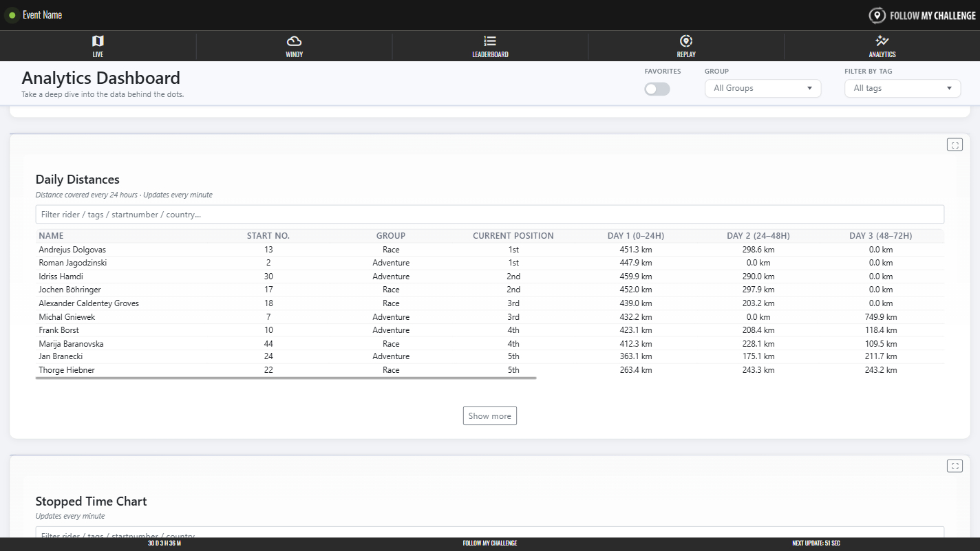Open the Live map icon
This screenshot has height=551, width=980.
(98, 41)
